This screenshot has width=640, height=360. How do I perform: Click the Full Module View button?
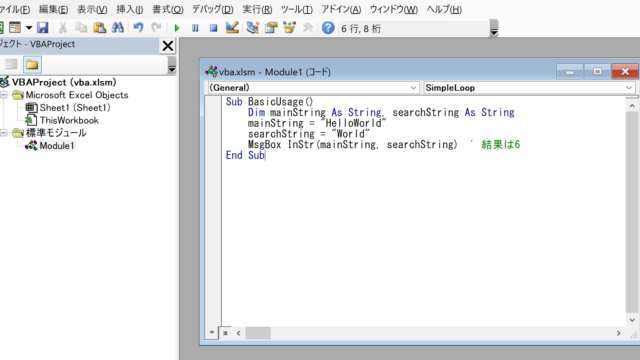[225, 333]
